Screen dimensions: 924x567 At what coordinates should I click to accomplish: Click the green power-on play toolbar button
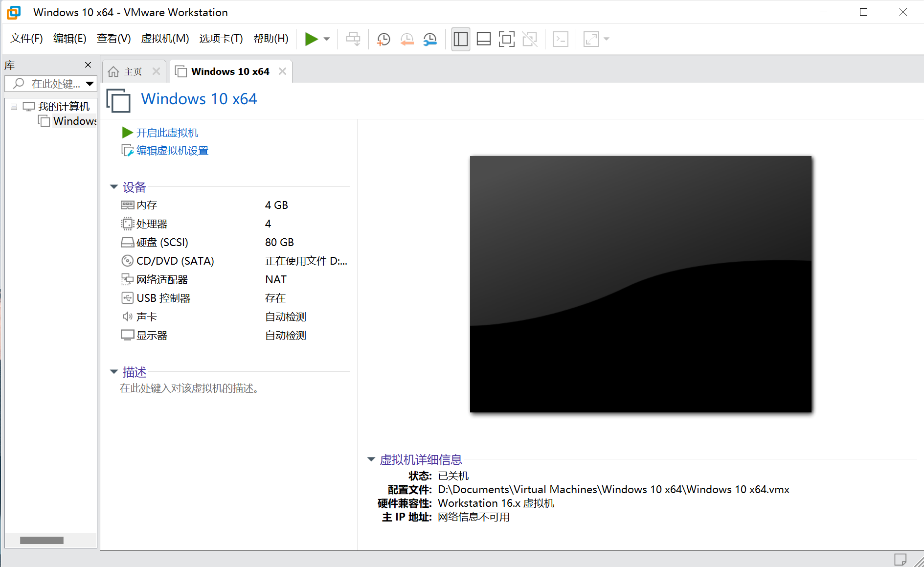pos(311,39)
